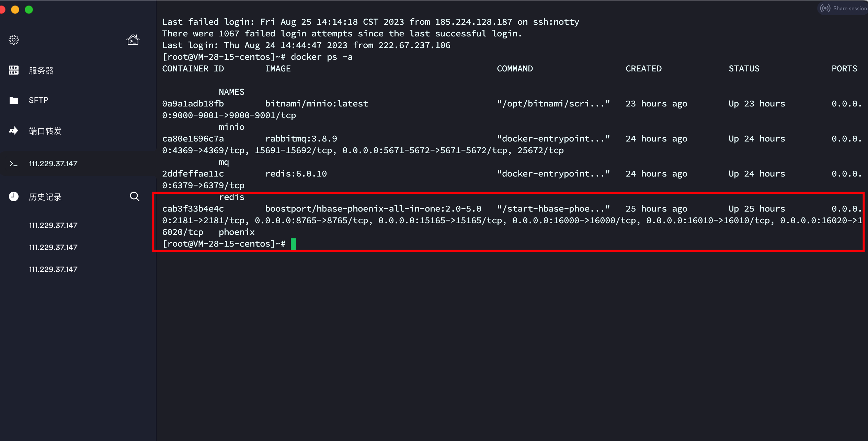Click the green macOS fullscreen button
868x441 pixels.
point(29,10)
